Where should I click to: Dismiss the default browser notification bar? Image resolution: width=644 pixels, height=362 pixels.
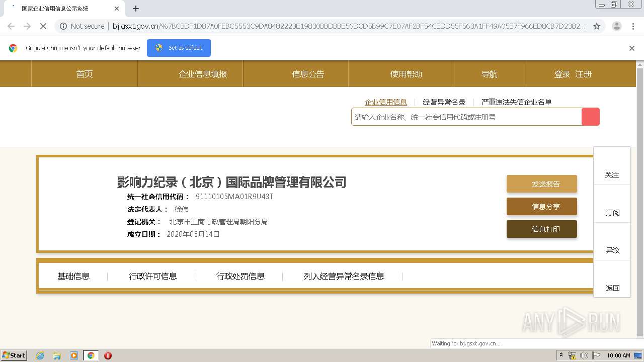pos(632,48)
